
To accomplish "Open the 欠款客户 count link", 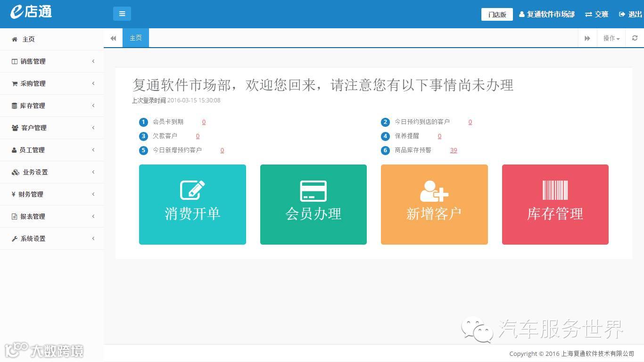I will 198,136.
